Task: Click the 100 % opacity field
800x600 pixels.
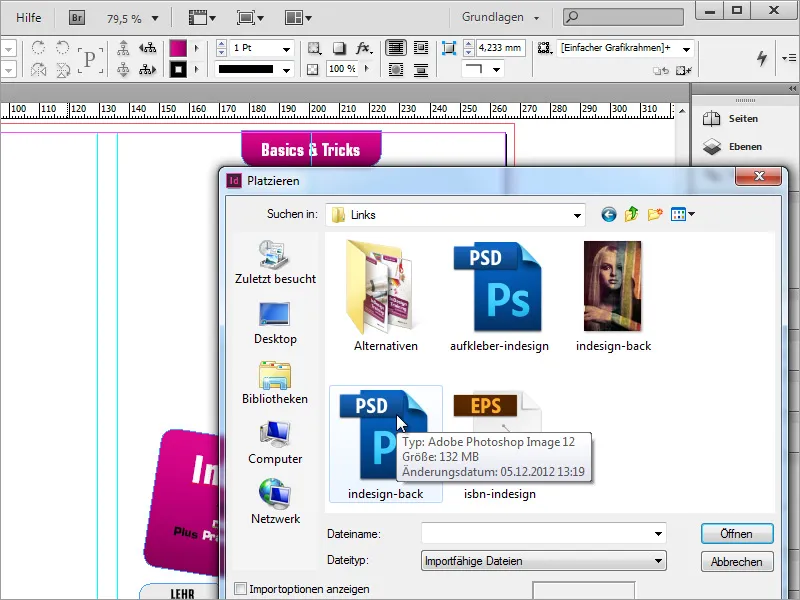Action: [x=342, y=69]
